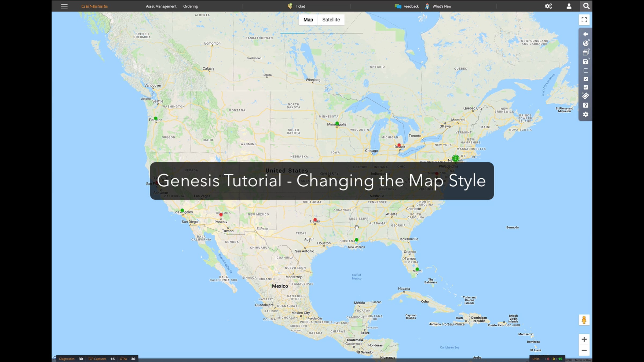Image resolution: width=644 pixels, height=362 pixels.
Task: Open admin settings gears in header
Action: 548,6
